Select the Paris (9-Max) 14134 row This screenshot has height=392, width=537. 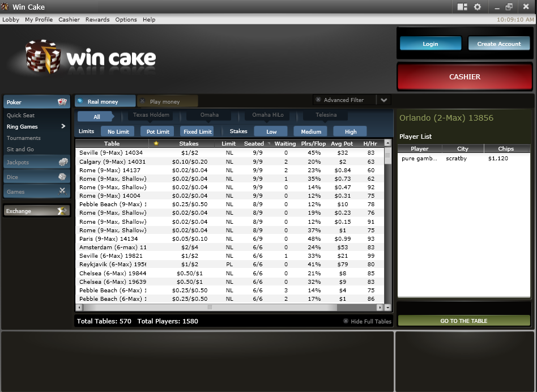(x=229, y=238)
